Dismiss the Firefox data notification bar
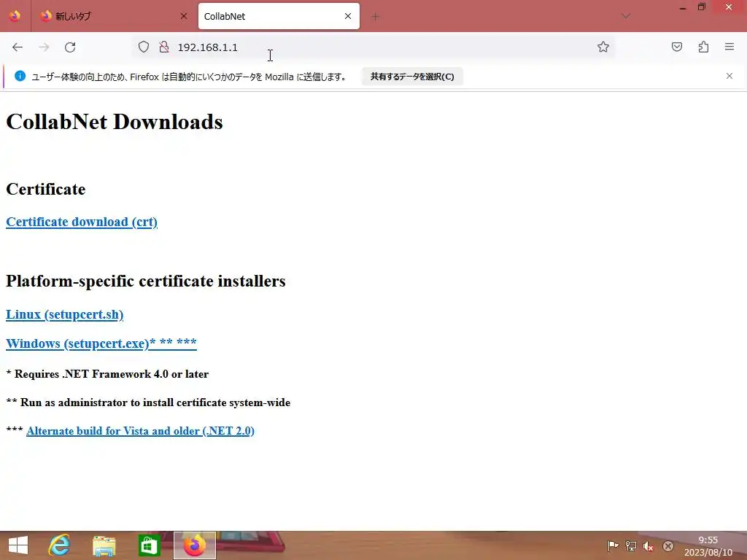Image resolution: width=747 pixels, height=560 pixels. coord(729,76)
